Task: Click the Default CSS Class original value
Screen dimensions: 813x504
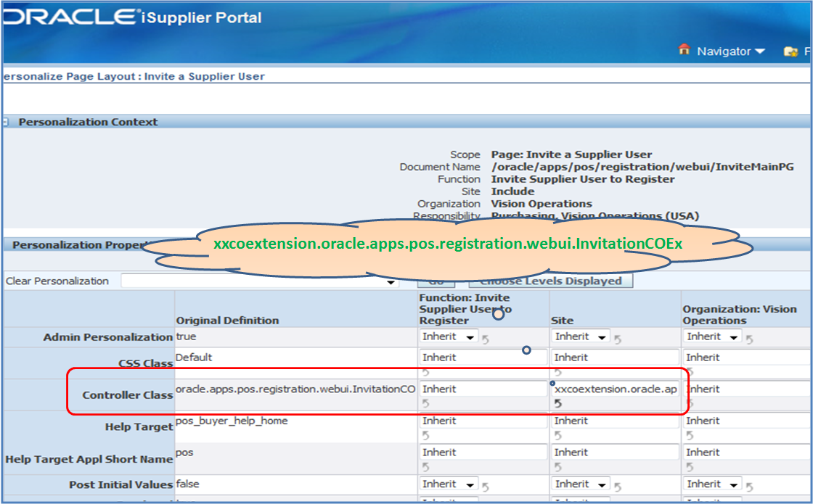Action: click(x=194, y=357)
